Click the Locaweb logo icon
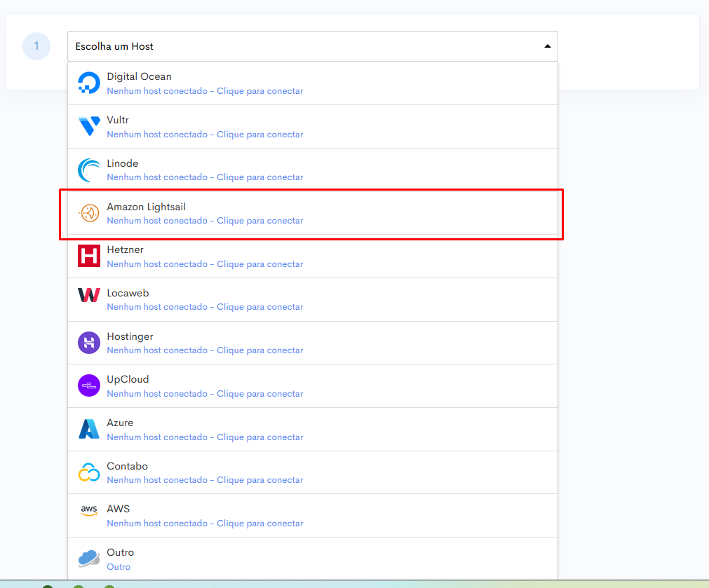 pos(89,295)
